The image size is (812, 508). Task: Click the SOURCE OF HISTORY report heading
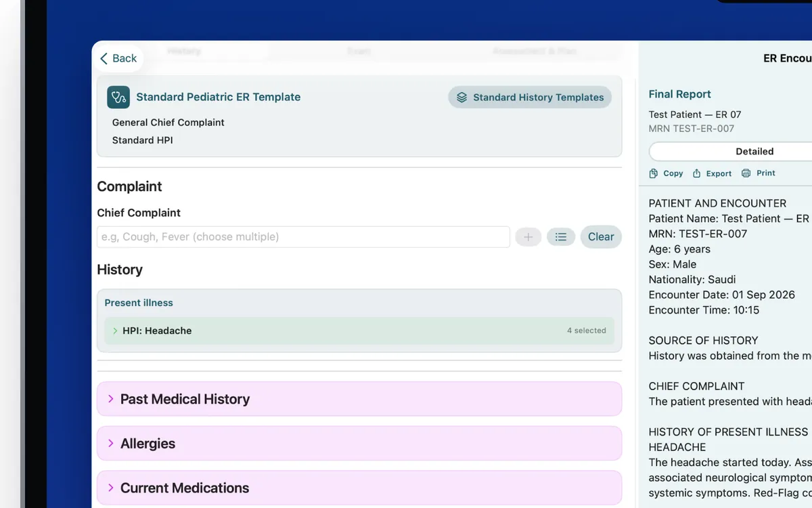click(x=703, y=341)
